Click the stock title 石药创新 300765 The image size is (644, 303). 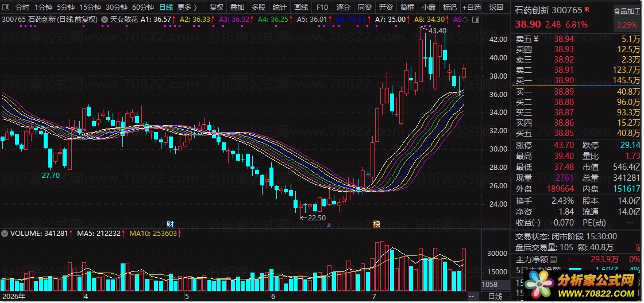pyautogui.click(x=549, y=10)
